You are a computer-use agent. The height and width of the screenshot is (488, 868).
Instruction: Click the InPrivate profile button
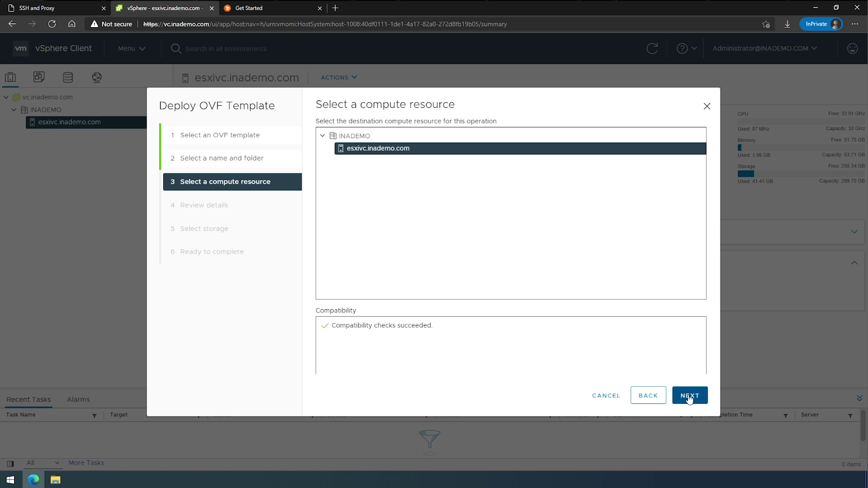821,24
